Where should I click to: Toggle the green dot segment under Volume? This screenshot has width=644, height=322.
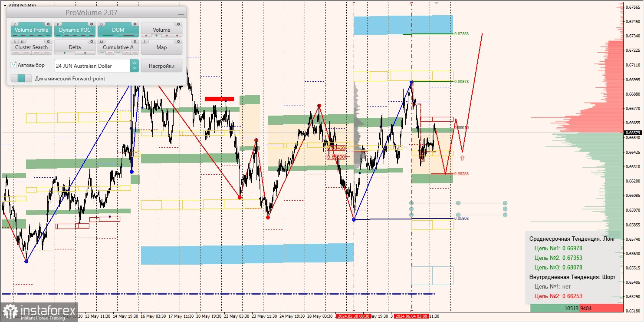(156, 36)
